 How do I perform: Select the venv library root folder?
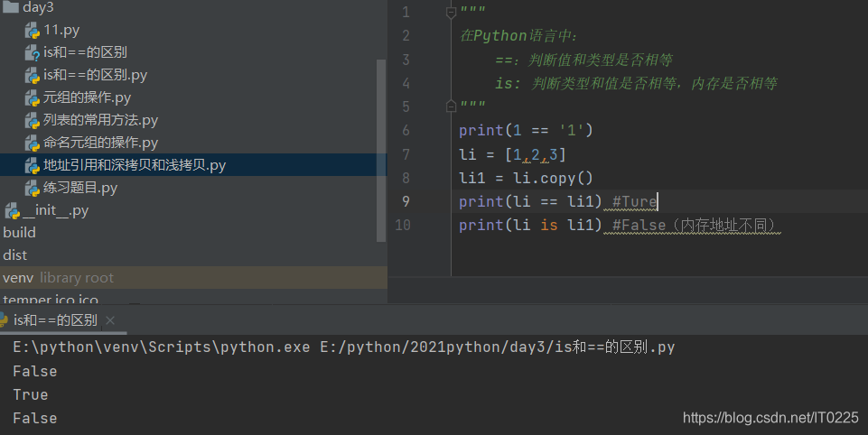click(x=194, y=277)
